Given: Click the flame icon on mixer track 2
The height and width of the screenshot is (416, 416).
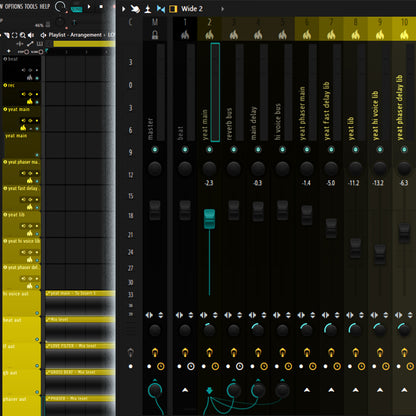Looking at the screenshot, I should click(209, 35).
